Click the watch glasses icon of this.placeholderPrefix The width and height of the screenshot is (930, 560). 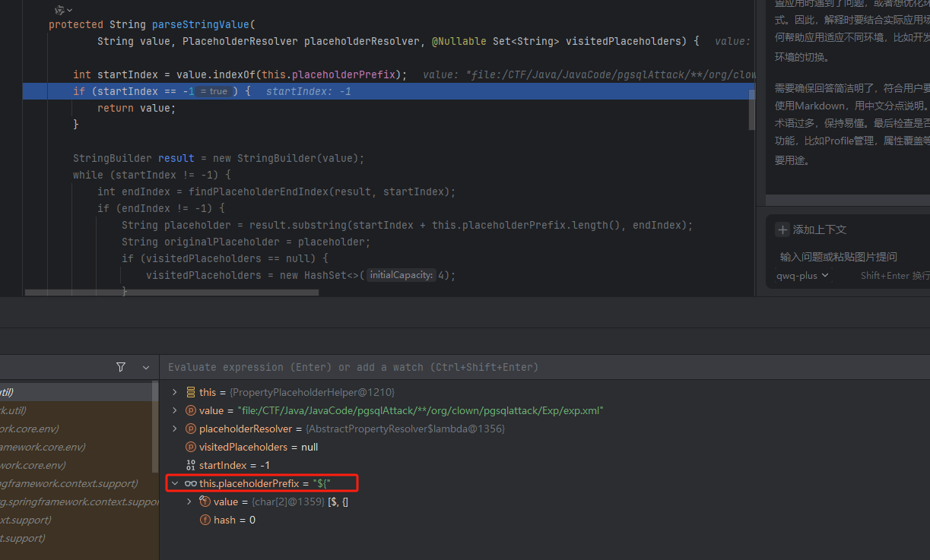(x=191, y=483)
